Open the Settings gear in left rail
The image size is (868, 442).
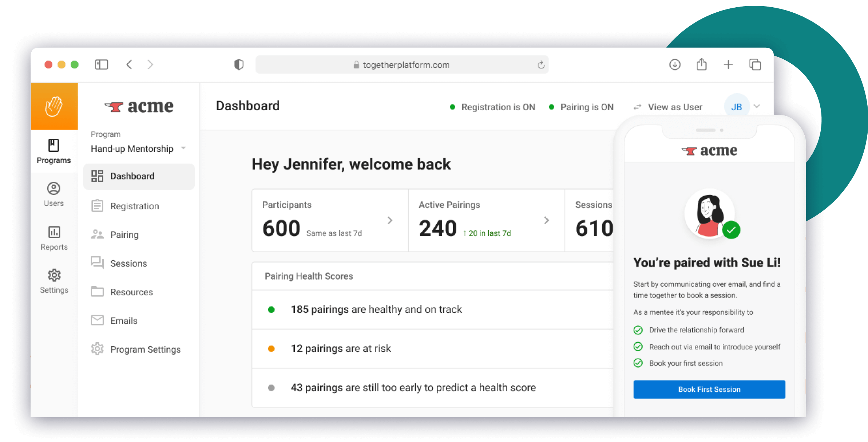point(54,281)
